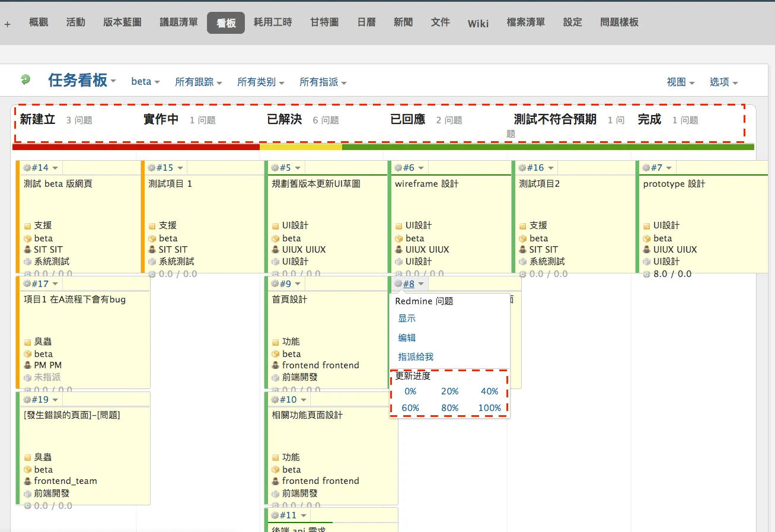Click the green refresh icon beside 任务看板
775x532 pixels.
click(x=25, y=79)
